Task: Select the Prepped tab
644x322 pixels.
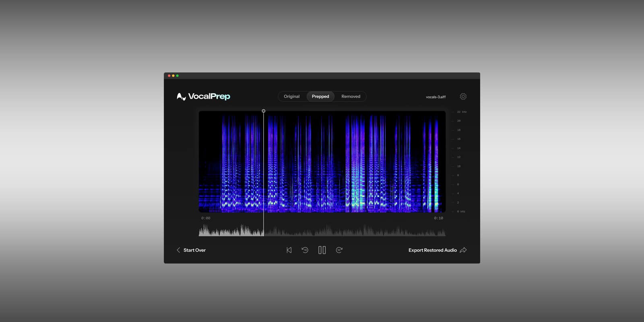Action: point(320,97)
